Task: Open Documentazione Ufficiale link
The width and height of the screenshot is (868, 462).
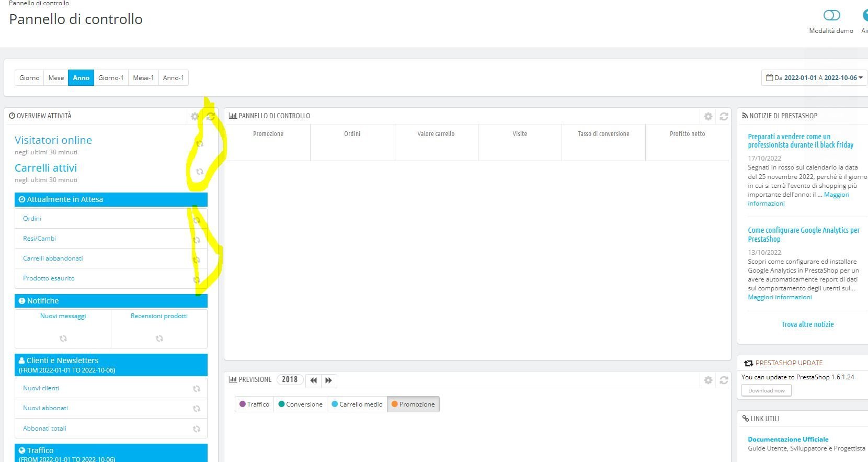Action: (788, 440)
